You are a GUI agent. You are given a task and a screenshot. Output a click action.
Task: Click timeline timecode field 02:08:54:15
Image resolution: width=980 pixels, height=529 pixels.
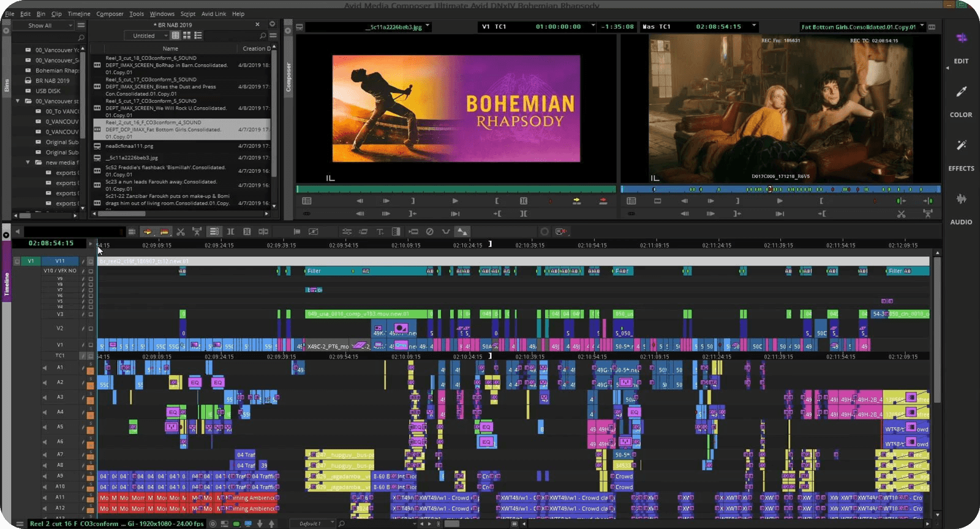click(x=51, y=243)
